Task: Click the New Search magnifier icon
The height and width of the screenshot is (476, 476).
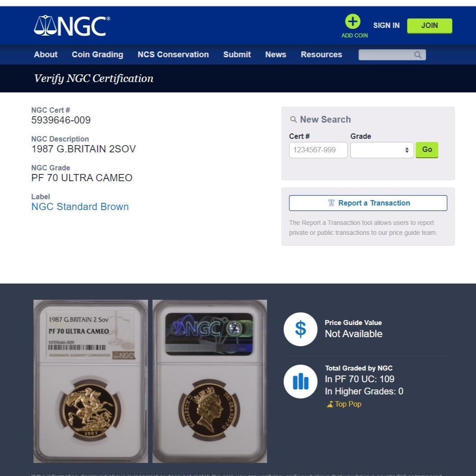Action: [293, 119]
